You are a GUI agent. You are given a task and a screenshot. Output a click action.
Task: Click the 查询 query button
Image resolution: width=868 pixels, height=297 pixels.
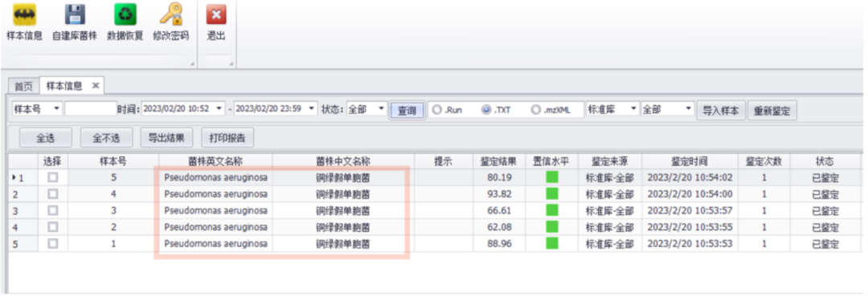pyautogui.click(x=407, y=110)
